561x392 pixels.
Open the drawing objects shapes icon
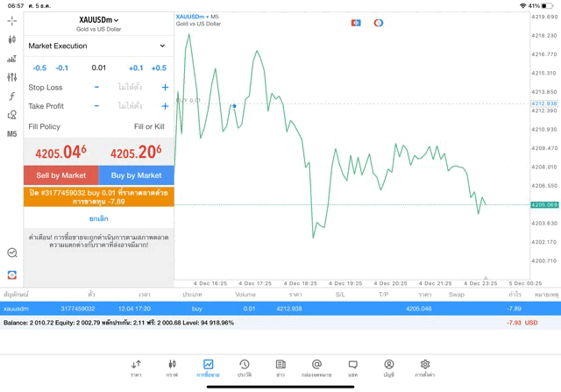tap(11, 115)
